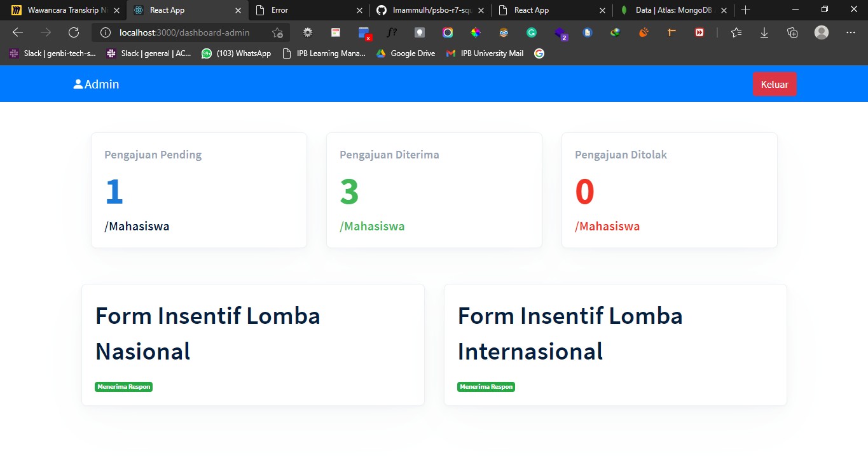This screenshot has width=868, height=469.
Task: Open the WhatsApp bookmark from bookmarks bar
Action: pyautogui.click(x=236, y=53)
